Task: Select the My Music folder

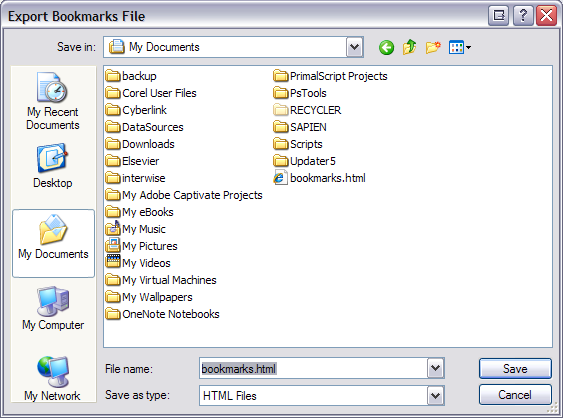Action: pos(136,229)
